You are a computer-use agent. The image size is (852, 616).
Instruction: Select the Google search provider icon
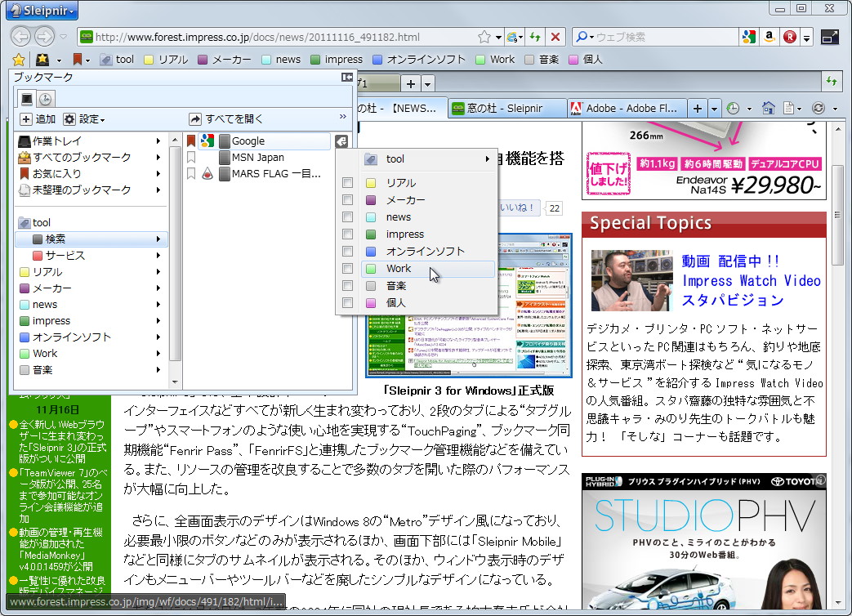point(749,36)
